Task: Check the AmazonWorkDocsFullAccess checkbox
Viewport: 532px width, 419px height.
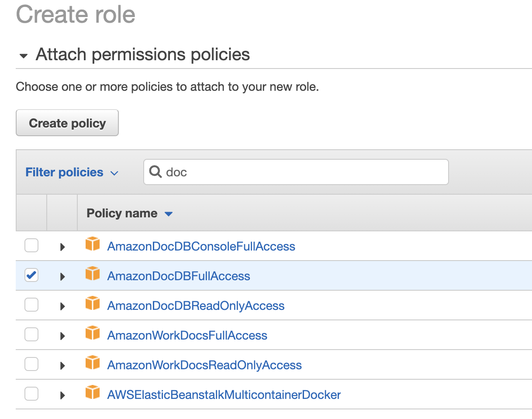Action: click(x=31, y=335)
